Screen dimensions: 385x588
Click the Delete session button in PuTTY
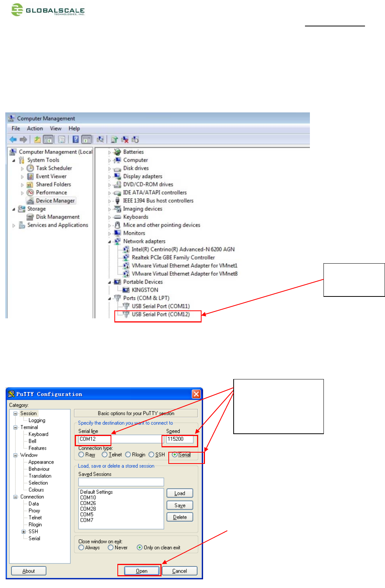point(180,517)
